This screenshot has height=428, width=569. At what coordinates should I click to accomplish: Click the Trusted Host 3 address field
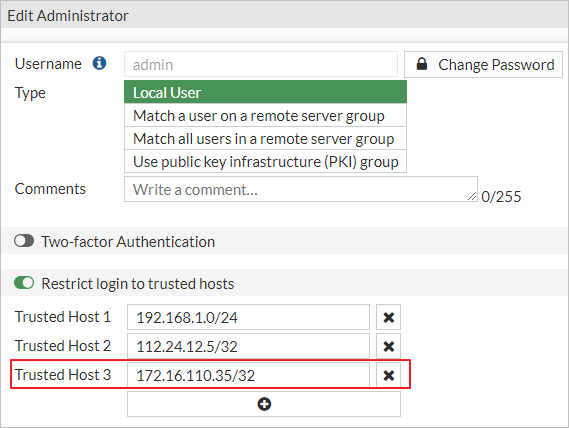point(248,375)
